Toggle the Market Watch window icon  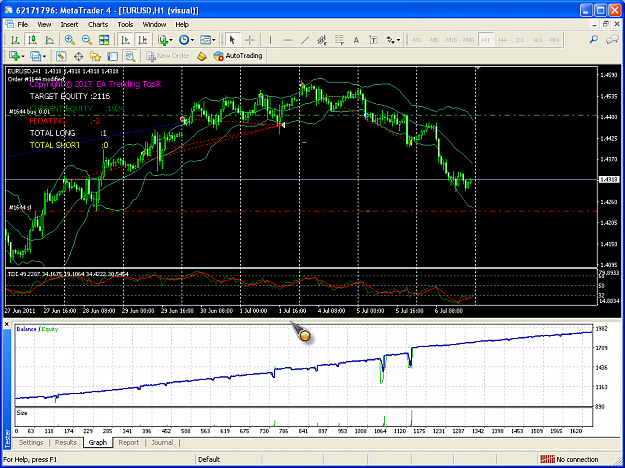61,56
